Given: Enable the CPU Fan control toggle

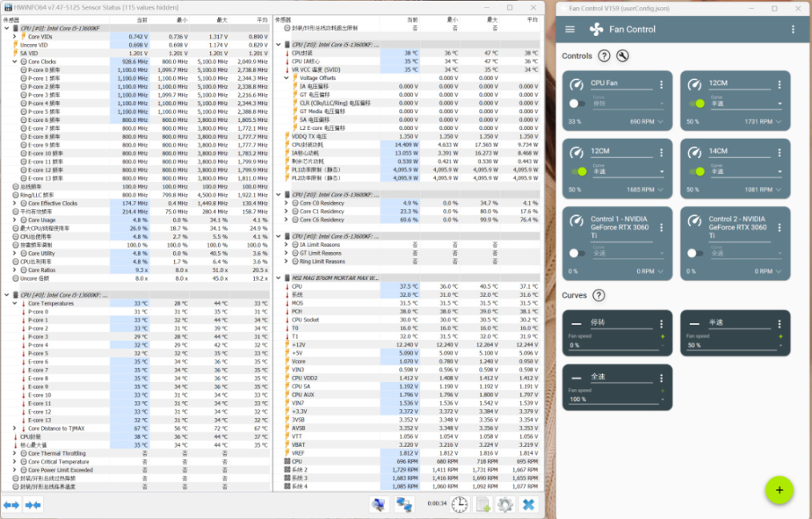Looking at the screenshot, I should (577, 103).
